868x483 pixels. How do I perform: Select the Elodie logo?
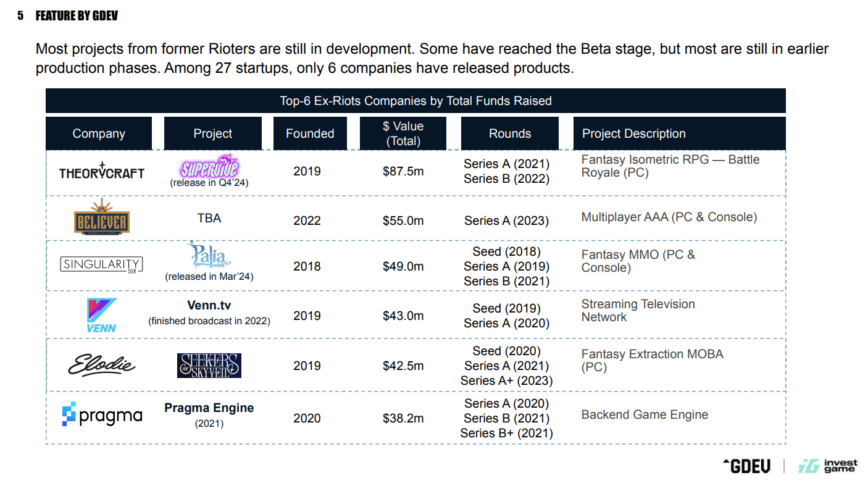point(102,364)
